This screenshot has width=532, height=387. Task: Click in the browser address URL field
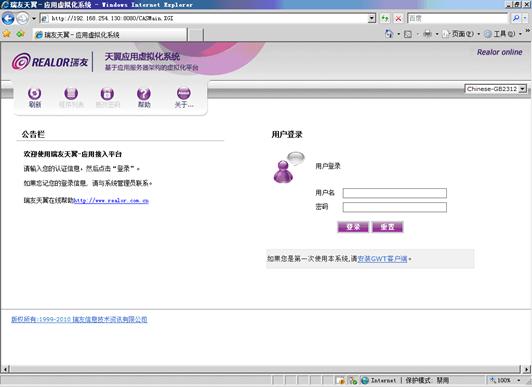click(204, 18)
